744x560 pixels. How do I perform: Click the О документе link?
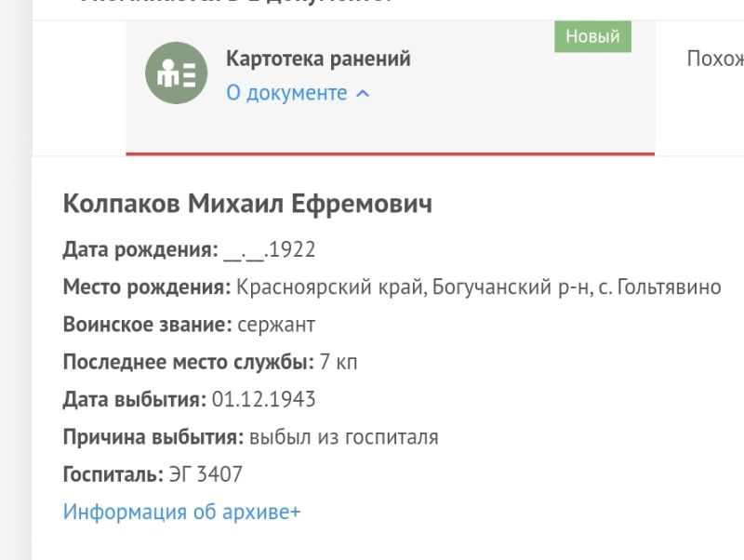(x=286, y=93)
